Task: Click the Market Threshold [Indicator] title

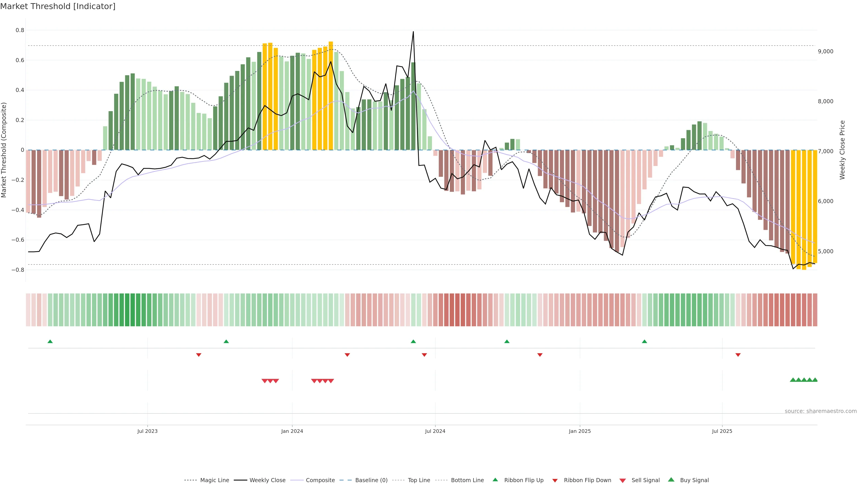Action: pyautogui.click(x=58, y=6)
